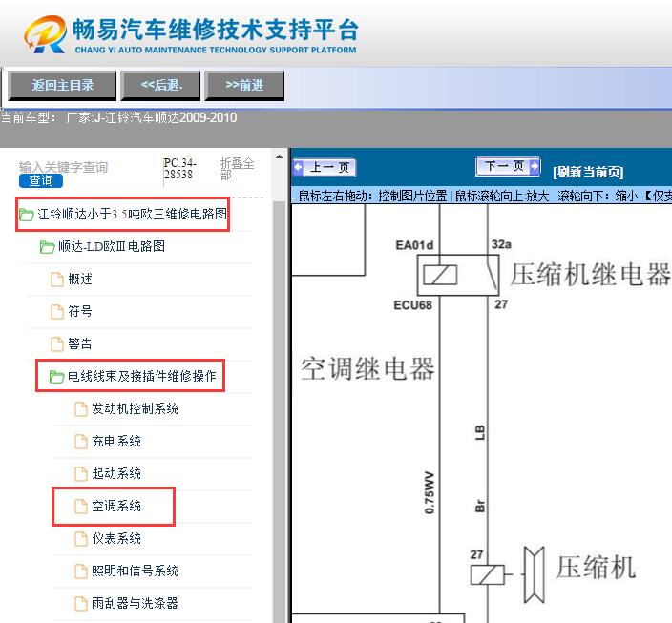Open 充电系统 diagram
The image size is (672, 623).
click(x=116, y=441)
